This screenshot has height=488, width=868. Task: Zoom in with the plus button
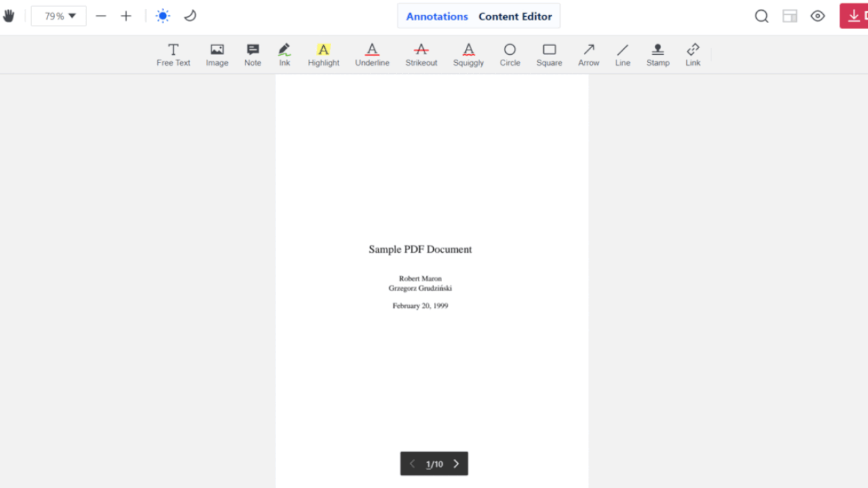tap(126, 16)
